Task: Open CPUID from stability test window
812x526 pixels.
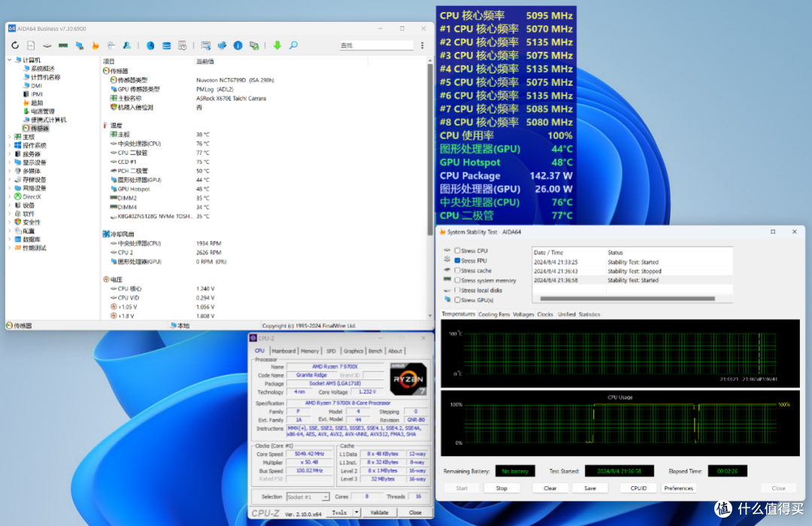Action: click(x=638, y=488)
